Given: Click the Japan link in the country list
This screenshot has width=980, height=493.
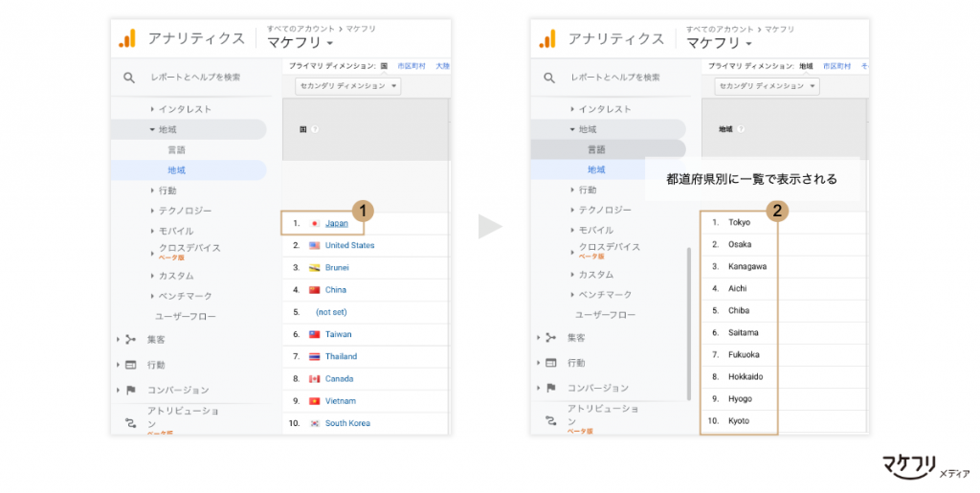Looking at the screenshot, I should [336, 223].
